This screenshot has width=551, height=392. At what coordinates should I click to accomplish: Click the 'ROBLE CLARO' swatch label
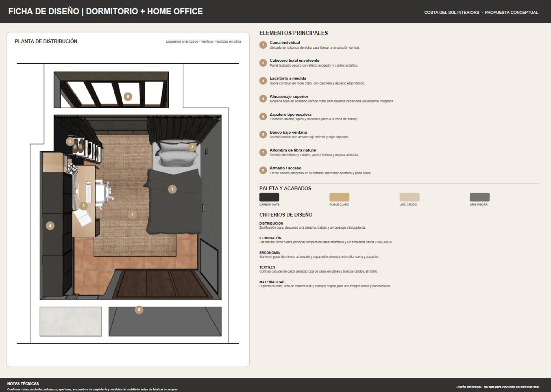(x=339, y=204)
